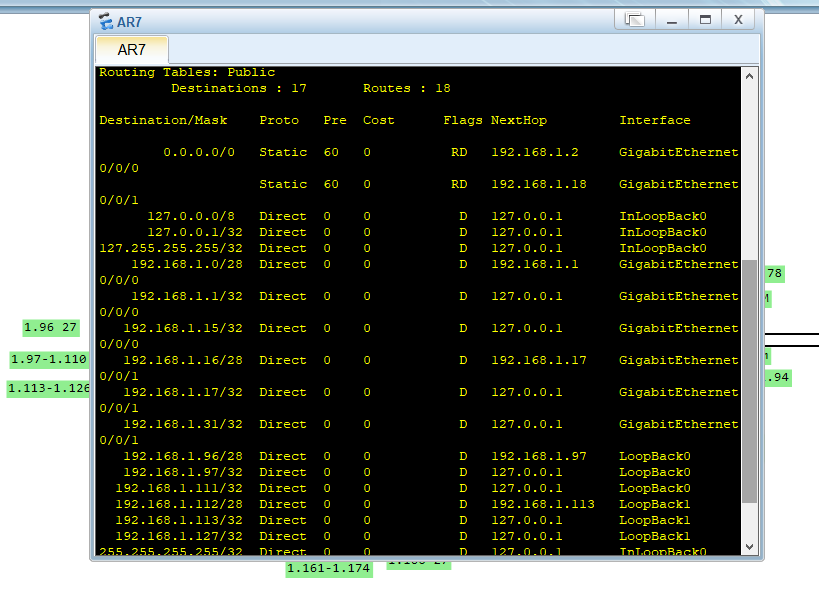Click scrollbar up arrow in terminal
The height and width of the screenshot is (589, 819).
pyautogui.click(x=750, y=76)
